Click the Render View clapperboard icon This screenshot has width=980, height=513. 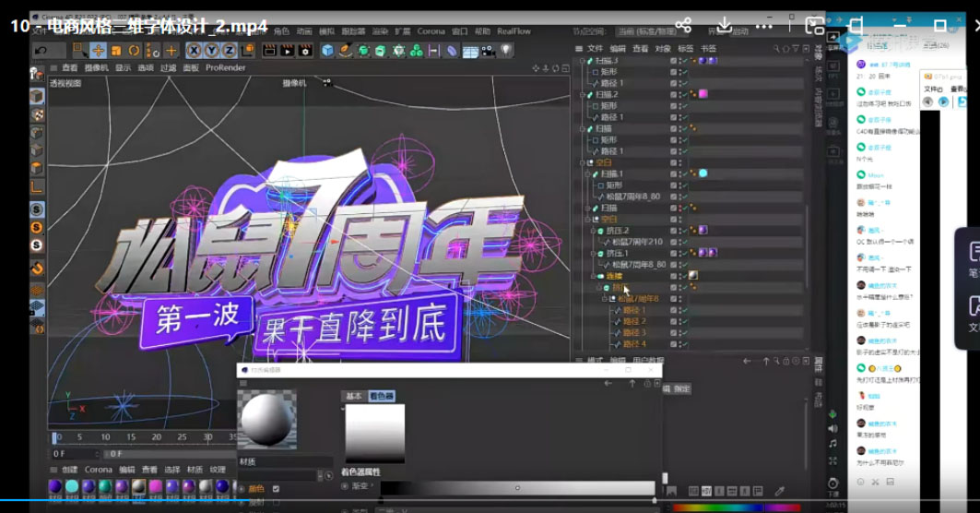pos(269,50)
